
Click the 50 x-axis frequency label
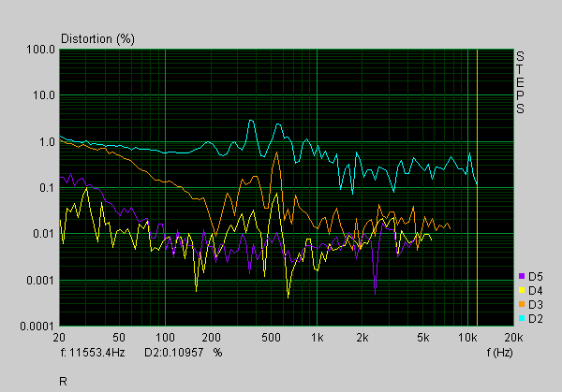pyautogui.click(x=119, y=338)
